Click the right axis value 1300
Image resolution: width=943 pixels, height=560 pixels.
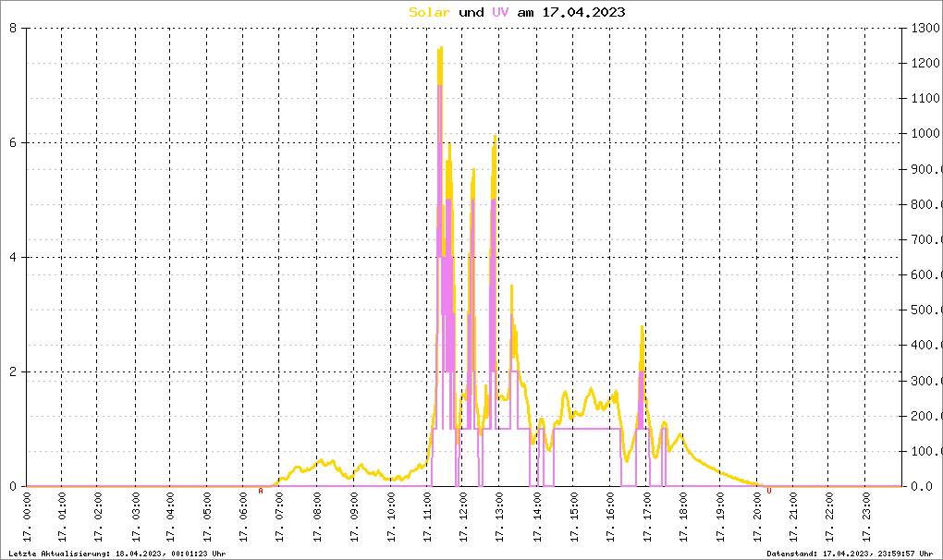tap(925, 28)
